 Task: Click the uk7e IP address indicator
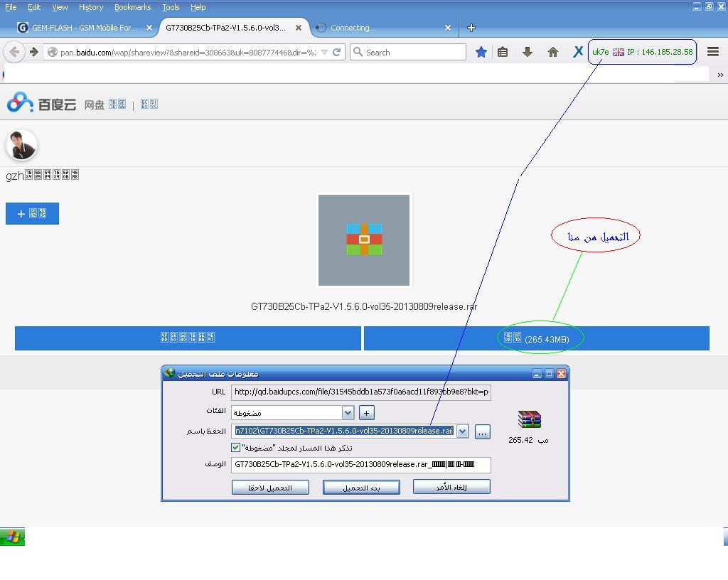coord(642,52)
